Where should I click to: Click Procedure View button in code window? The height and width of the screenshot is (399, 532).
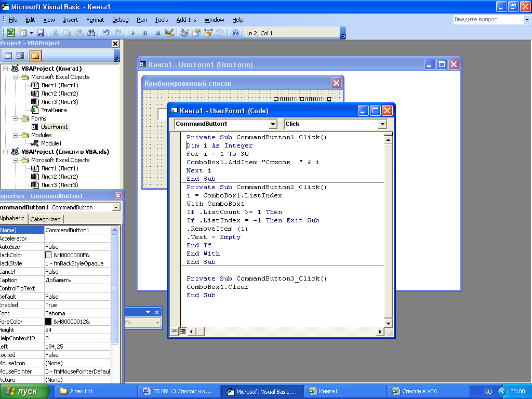point(174,331)
